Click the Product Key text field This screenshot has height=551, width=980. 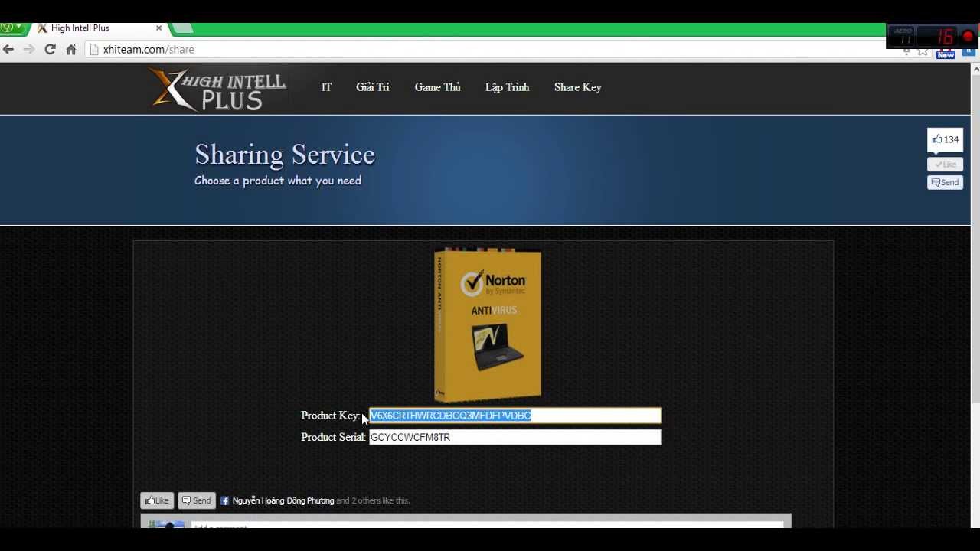(515, 416)
